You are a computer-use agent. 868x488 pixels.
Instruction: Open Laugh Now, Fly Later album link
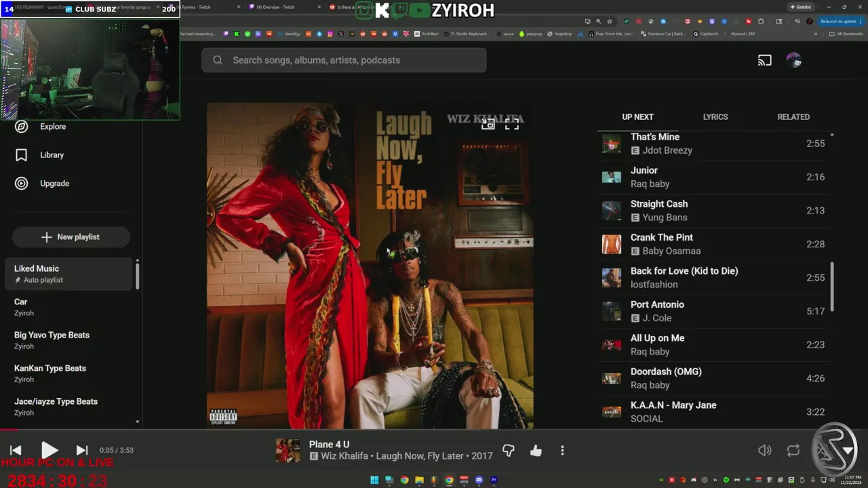420,456
